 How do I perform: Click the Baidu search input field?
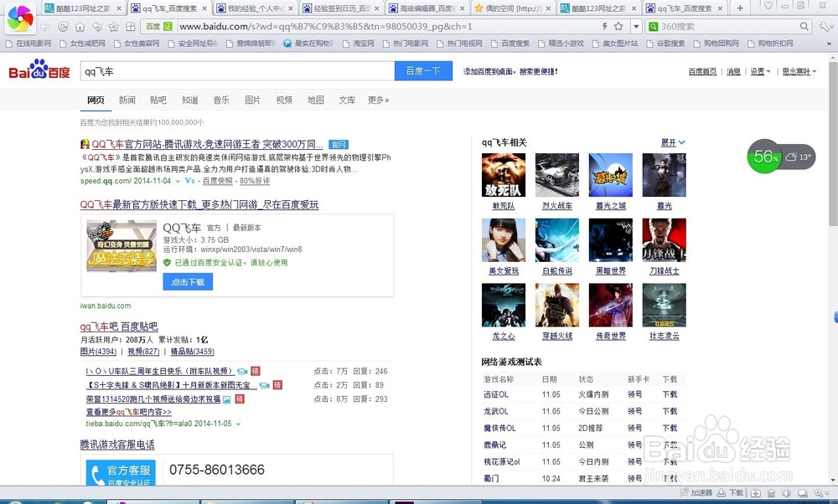pos(237,71)
